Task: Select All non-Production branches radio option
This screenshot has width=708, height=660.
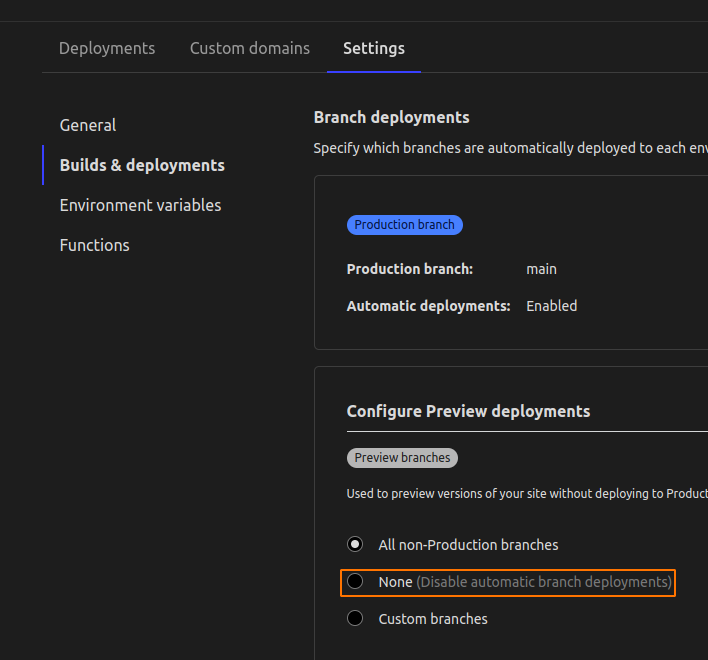Action: [x=355, y=545]
